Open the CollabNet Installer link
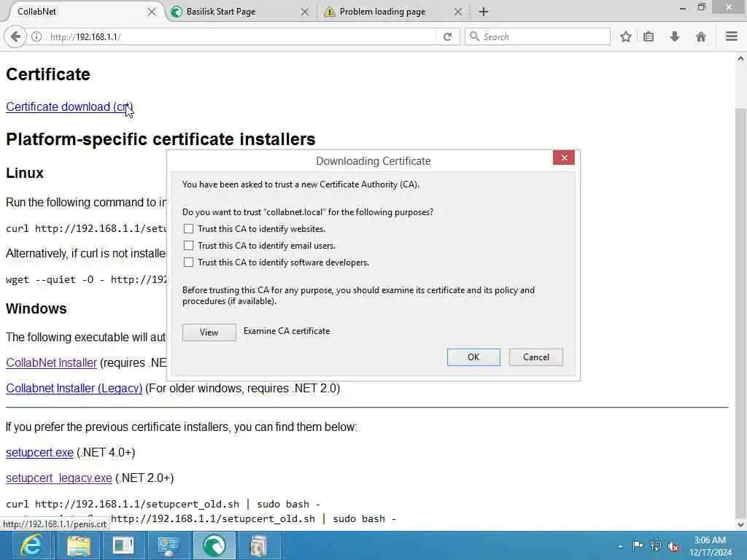The height and width of the screenshot is (560, 747). click(52, 363)
